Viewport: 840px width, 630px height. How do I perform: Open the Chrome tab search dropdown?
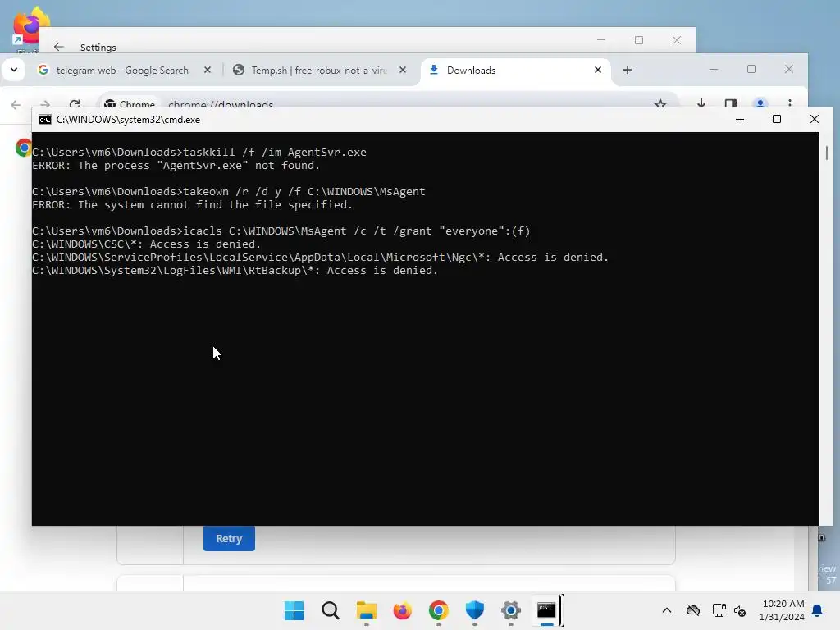tap(14, 70)
